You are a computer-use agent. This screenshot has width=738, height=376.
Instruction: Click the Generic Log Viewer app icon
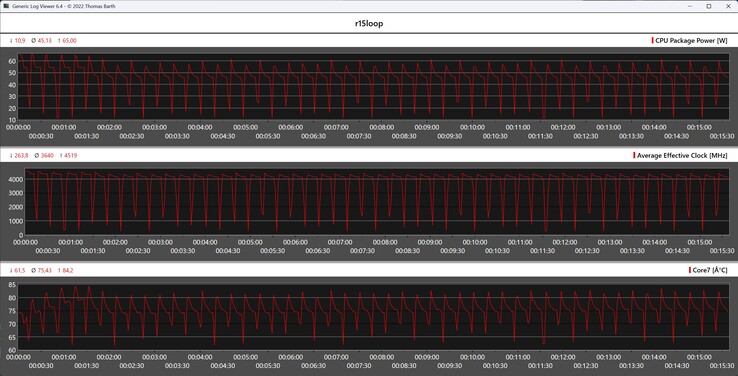tap(6, 6)
